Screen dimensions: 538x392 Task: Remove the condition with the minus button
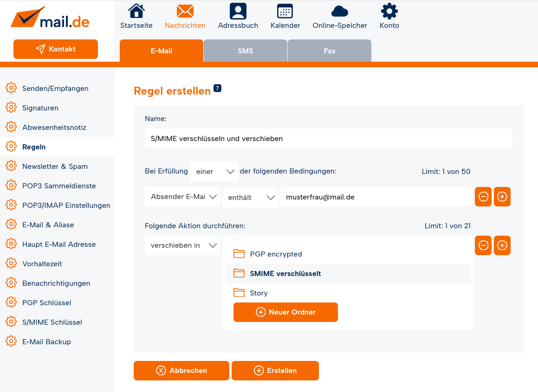tap(483, 197)
